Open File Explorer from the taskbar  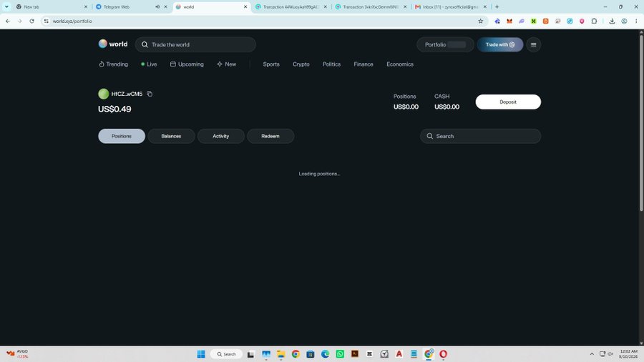coord(281,354)
